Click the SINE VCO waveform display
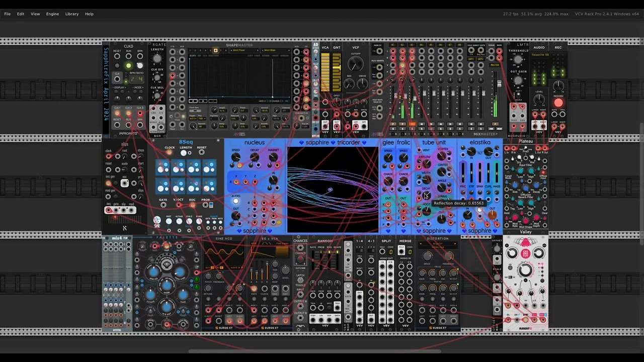 coord(224,253)
